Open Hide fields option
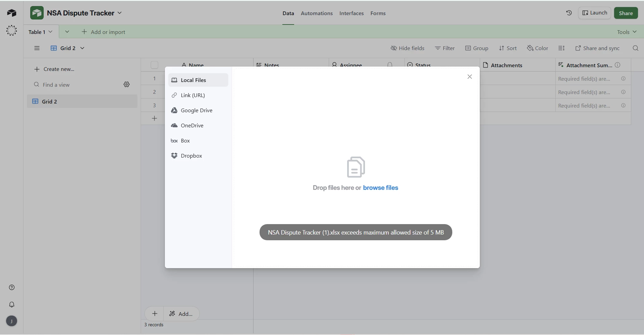This screenshot has width=644, height=335. [x=407, y=48]
